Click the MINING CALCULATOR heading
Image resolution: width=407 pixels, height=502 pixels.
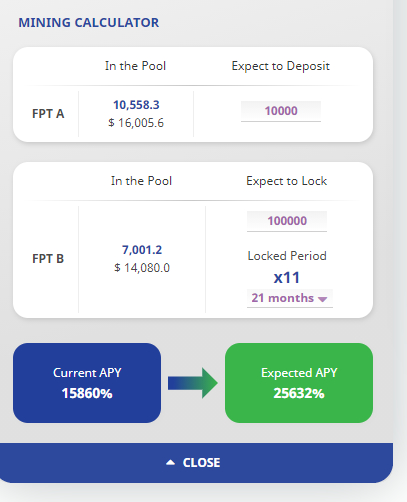[x=89, y=23]
